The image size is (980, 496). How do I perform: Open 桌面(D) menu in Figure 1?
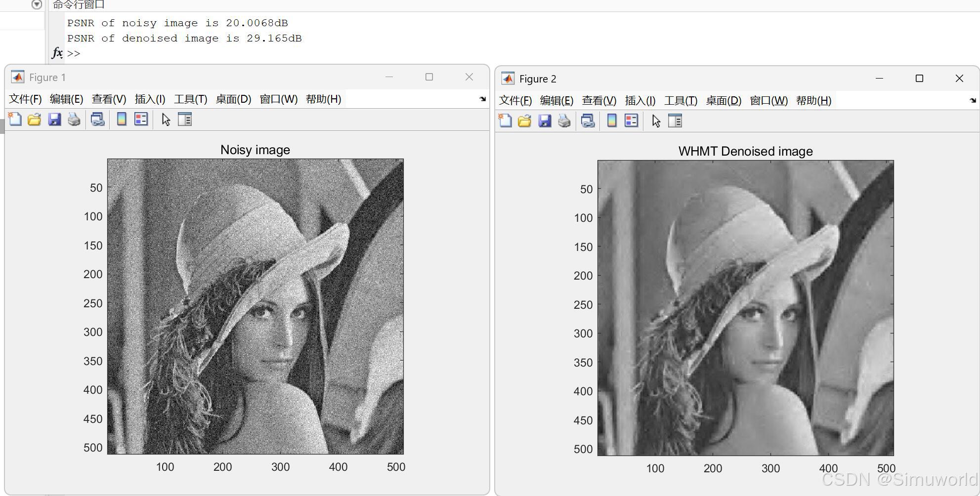tap(233, 99)
